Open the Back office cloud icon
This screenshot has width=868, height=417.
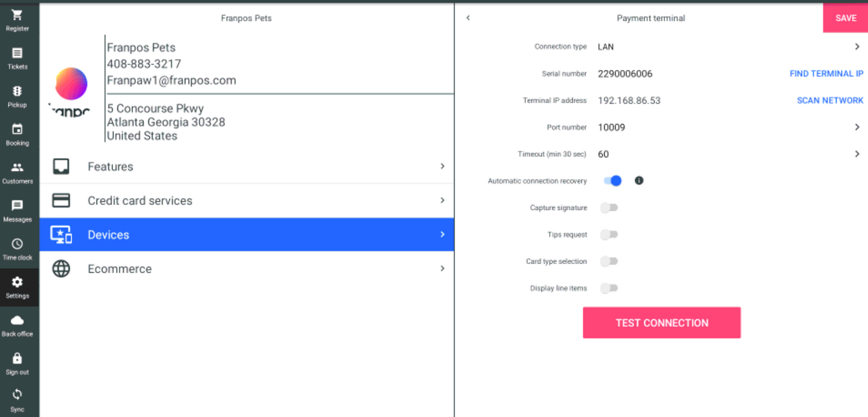click(17, 320)
